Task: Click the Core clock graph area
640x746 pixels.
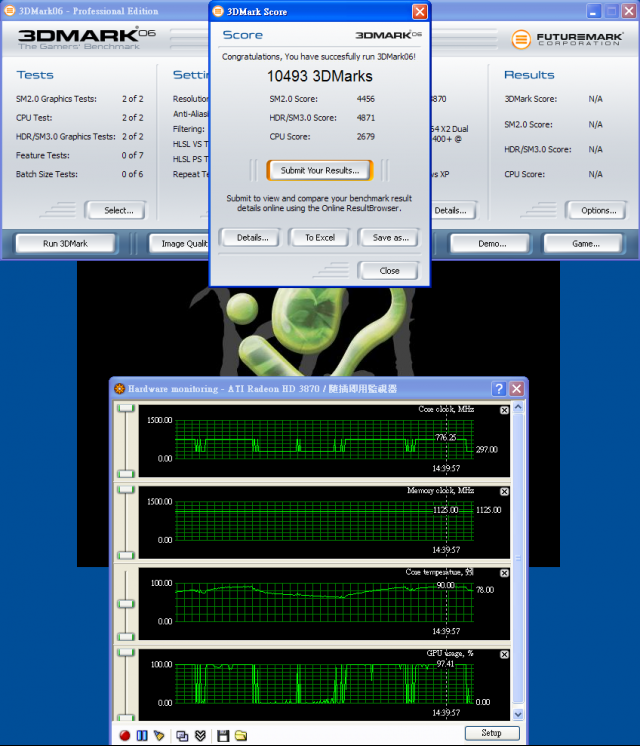Action: pos(325,440)
